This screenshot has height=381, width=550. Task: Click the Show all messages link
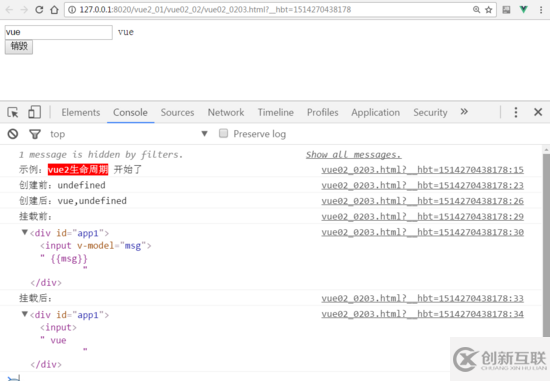click(x=353, y=155)
